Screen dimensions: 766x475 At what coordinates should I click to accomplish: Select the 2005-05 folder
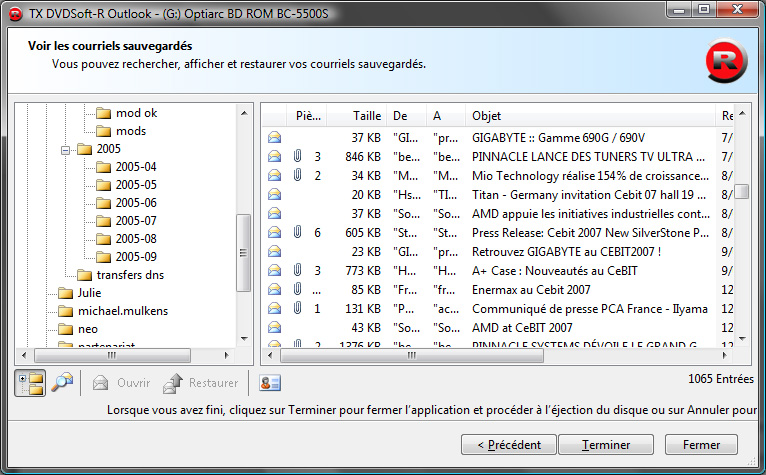136,185
